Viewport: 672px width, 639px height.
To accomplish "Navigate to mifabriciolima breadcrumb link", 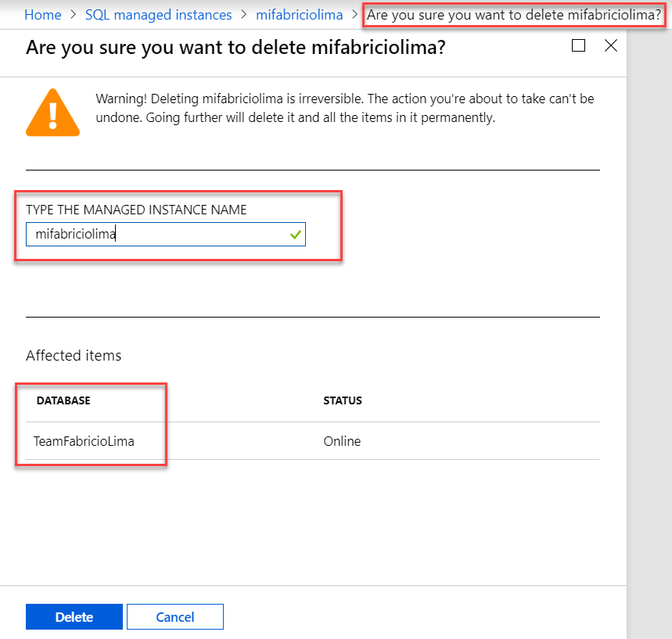I will [300, 16].
